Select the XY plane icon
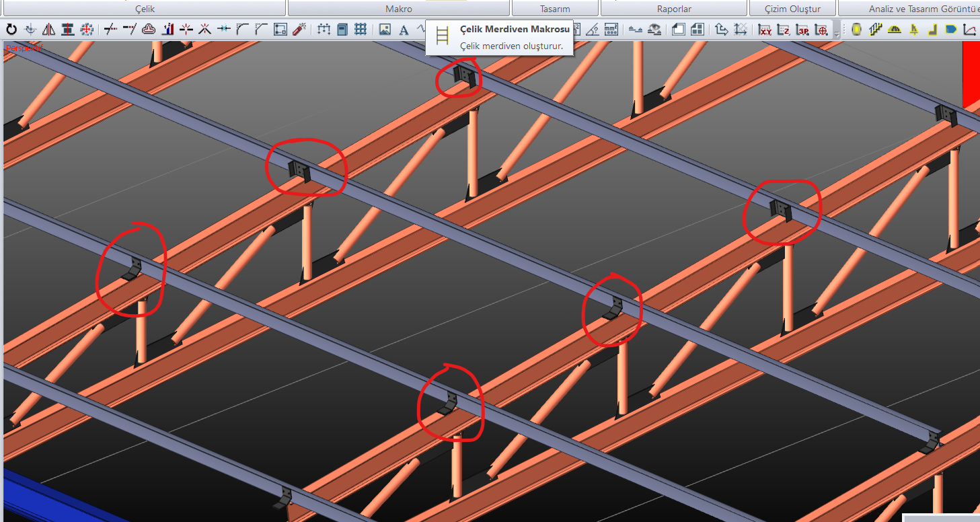Image resolution: width=980 pixels, height=522 pixels. [x=765, y=30]
